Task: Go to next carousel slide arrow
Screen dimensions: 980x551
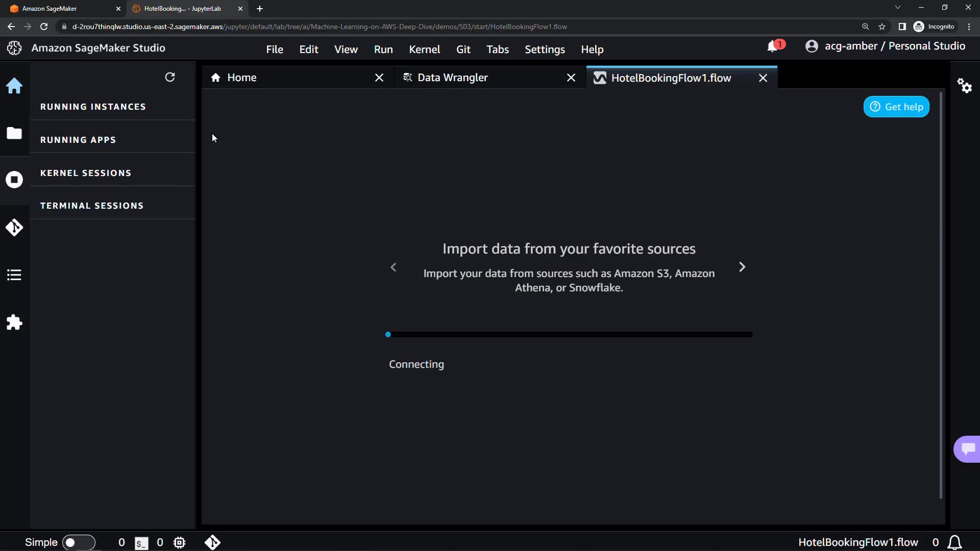Action: click(742, 267)
